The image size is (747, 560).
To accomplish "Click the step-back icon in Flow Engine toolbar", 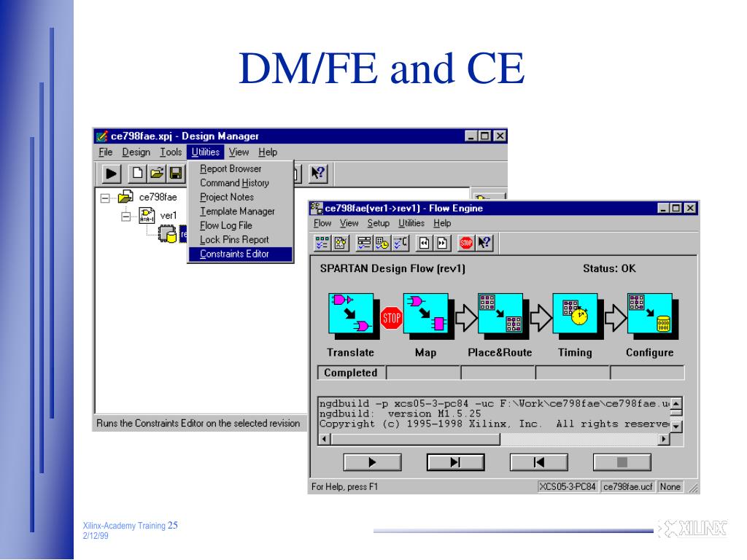I will coord(424,243).
